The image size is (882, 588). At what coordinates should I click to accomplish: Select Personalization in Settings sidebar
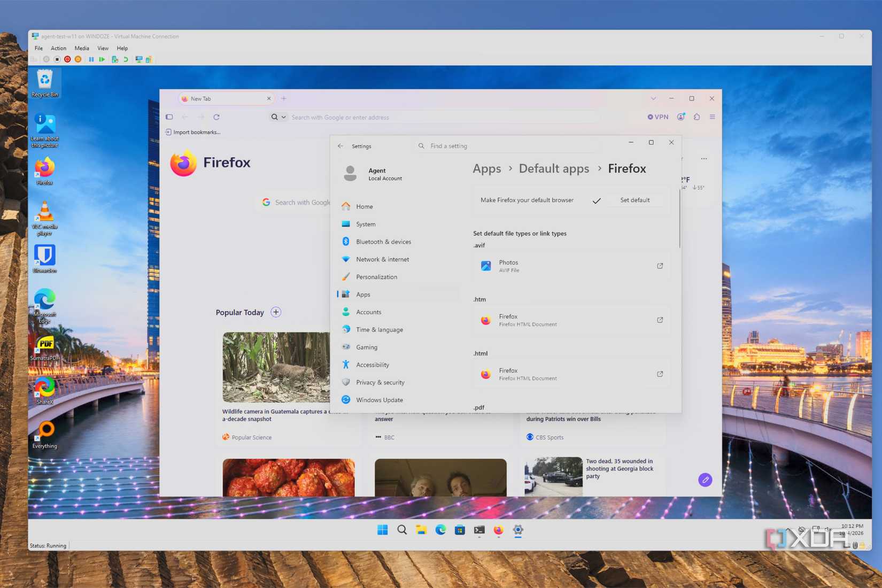point(398,277)
